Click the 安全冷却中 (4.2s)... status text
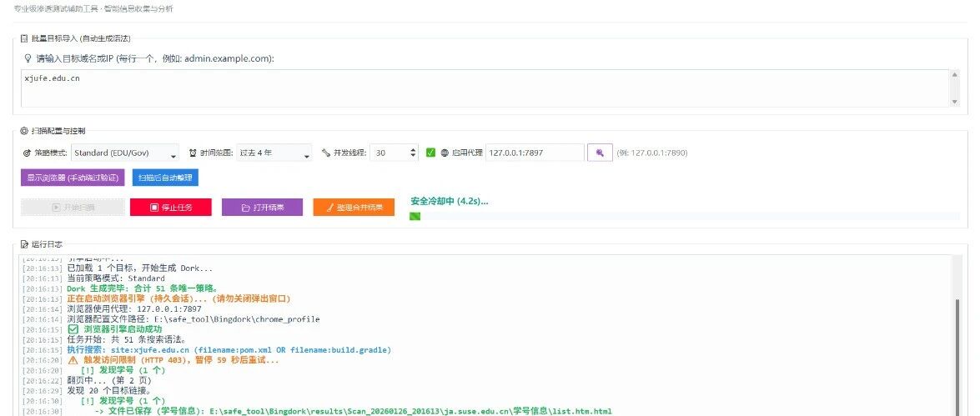The image size is (980, 416). coord(450,201)
